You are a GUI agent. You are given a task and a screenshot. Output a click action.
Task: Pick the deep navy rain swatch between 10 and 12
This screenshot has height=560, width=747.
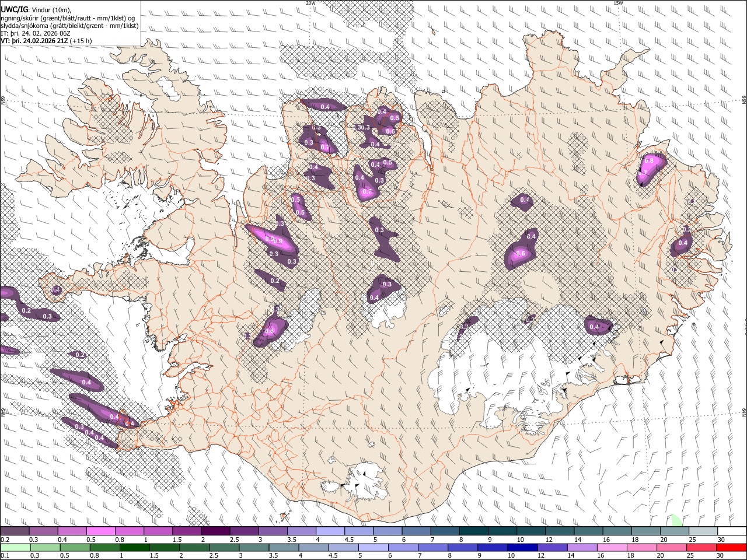tap(522, 547)
